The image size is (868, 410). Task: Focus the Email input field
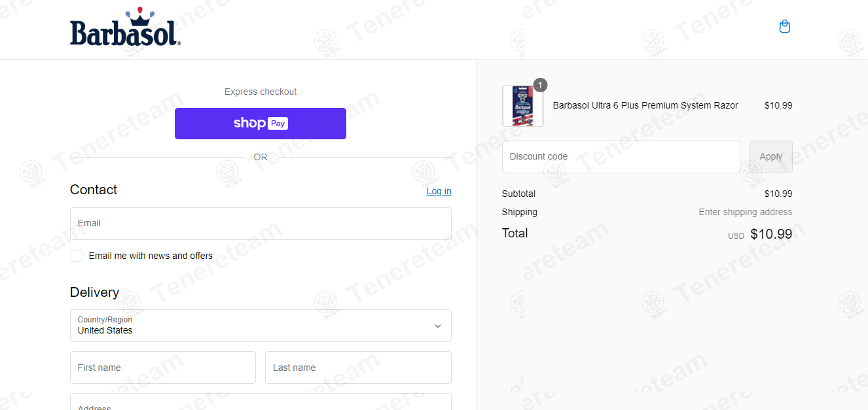click(261, 224)
